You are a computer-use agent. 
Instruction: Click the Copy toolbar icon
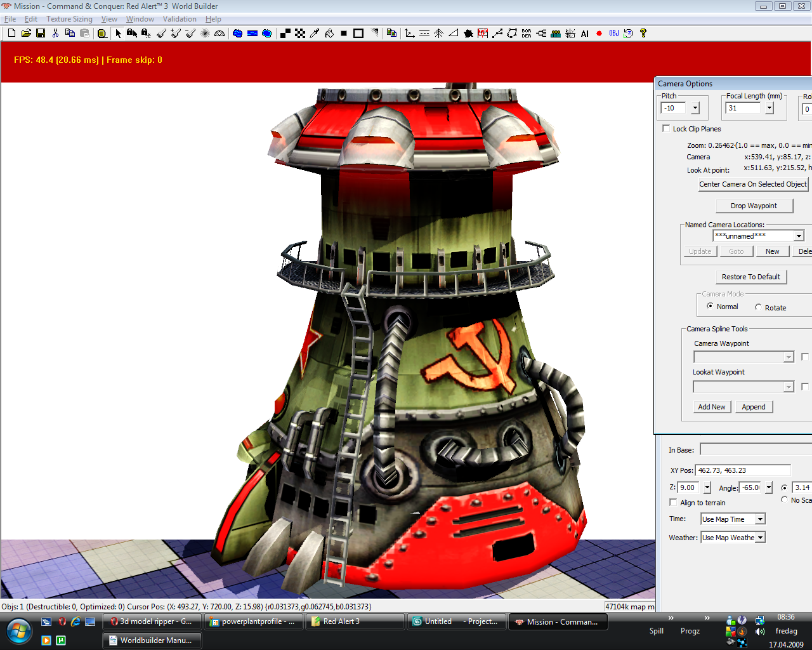click(x=70, y=33)
